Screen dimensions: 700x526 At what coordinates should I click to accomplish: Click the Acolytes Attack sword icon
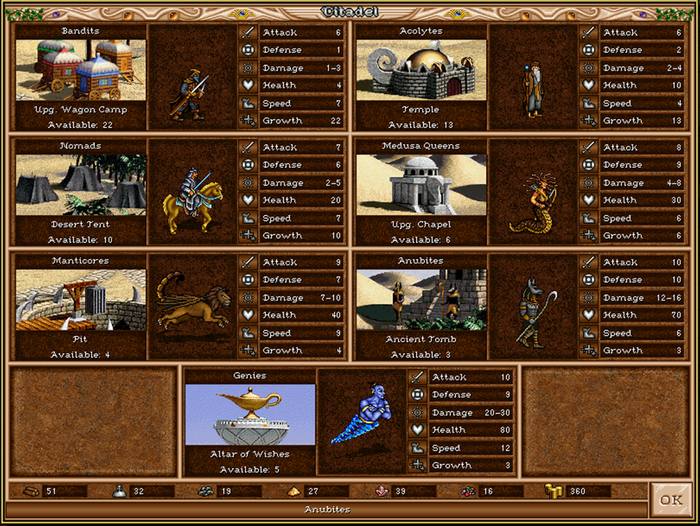(588, 32)
